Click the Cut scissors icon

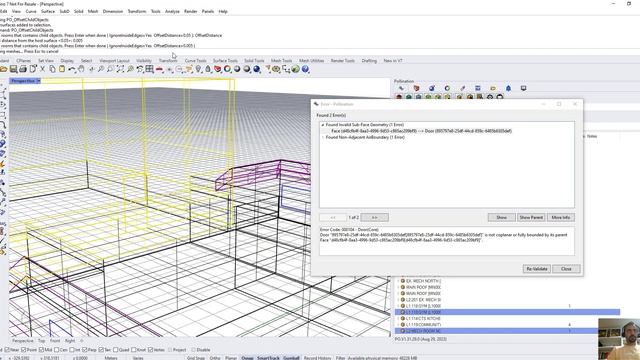[42, 69]
